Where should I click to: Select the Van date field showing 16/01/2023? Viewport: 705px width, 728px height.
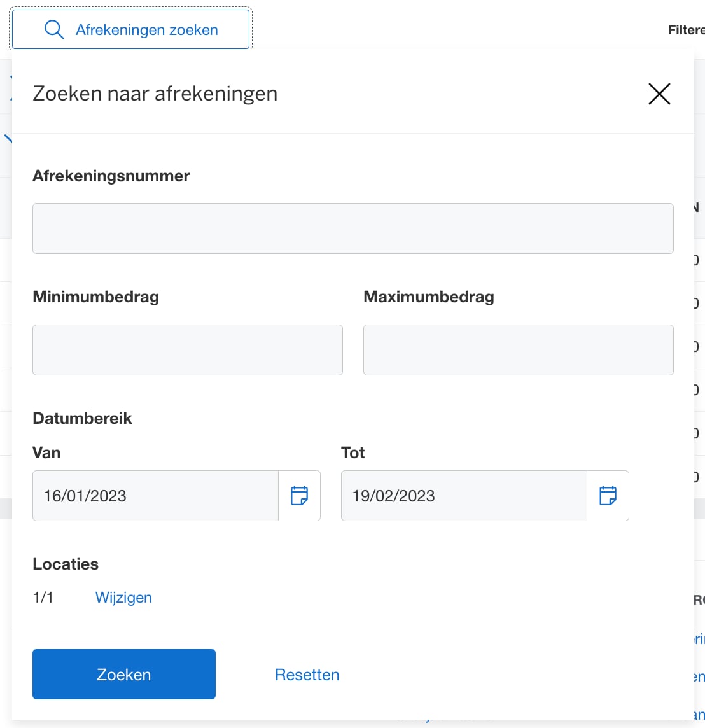pos(156,496)
